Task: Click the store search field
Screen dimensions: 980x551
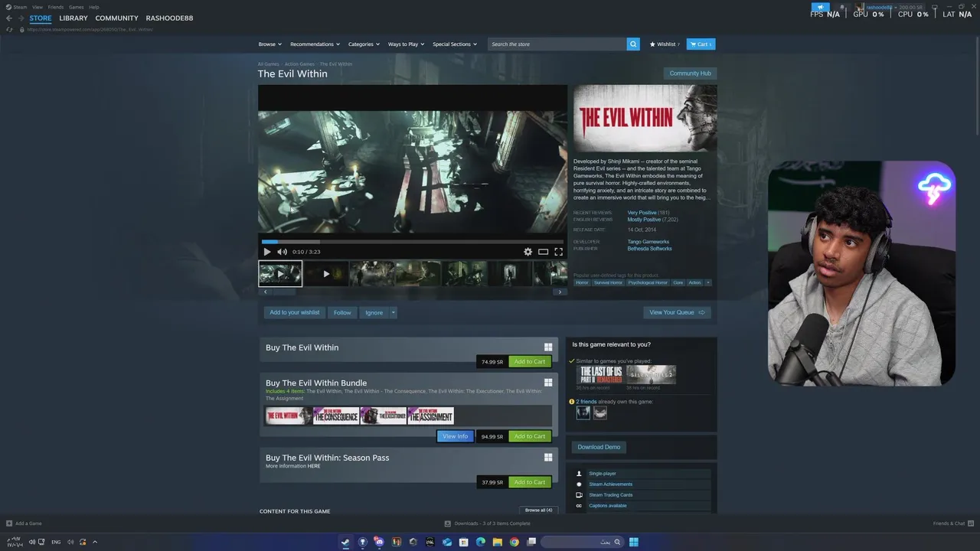Action: [557, 44]
